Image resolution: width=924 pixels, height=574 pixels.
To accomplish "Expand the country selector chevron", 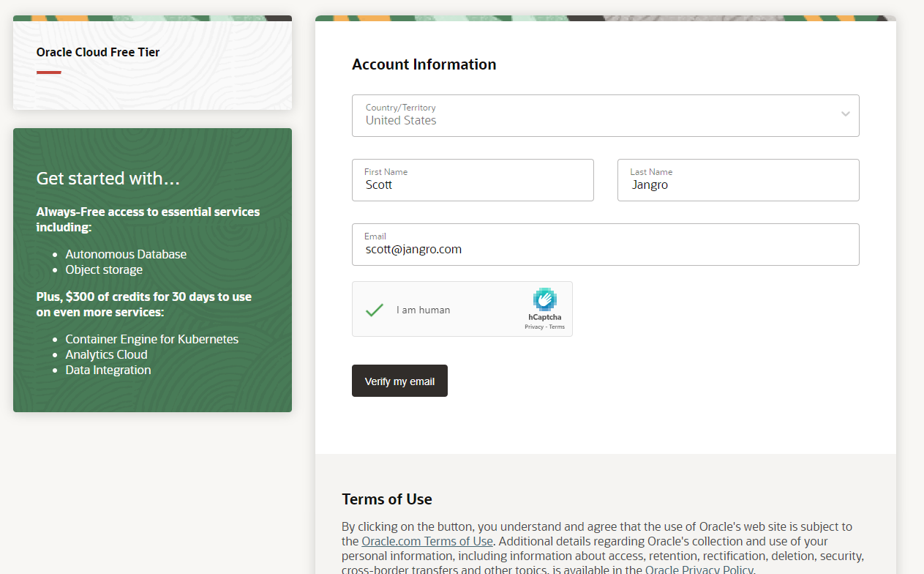I will pyautogui.click(x=844, y=115).
